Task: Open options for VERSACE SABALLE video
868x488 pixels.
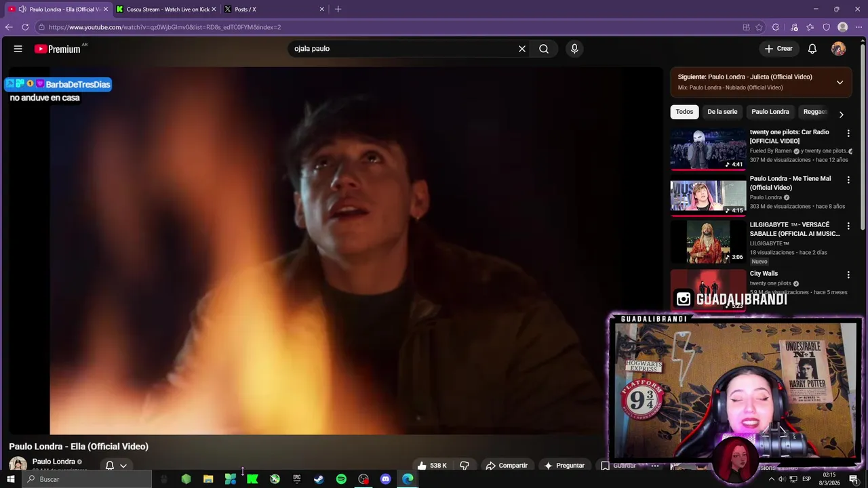Action: point(848,226)
